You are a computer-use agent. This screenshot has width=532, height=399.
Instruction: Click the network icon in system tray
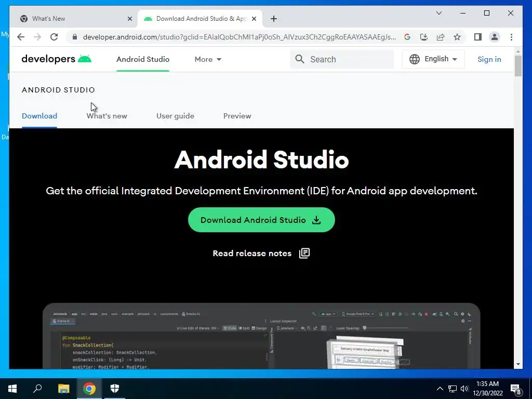[452, 389]
